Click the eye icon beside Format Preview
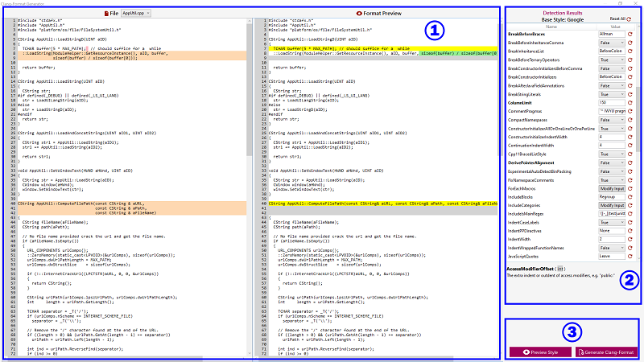644x362 pixels. [359, 13]
